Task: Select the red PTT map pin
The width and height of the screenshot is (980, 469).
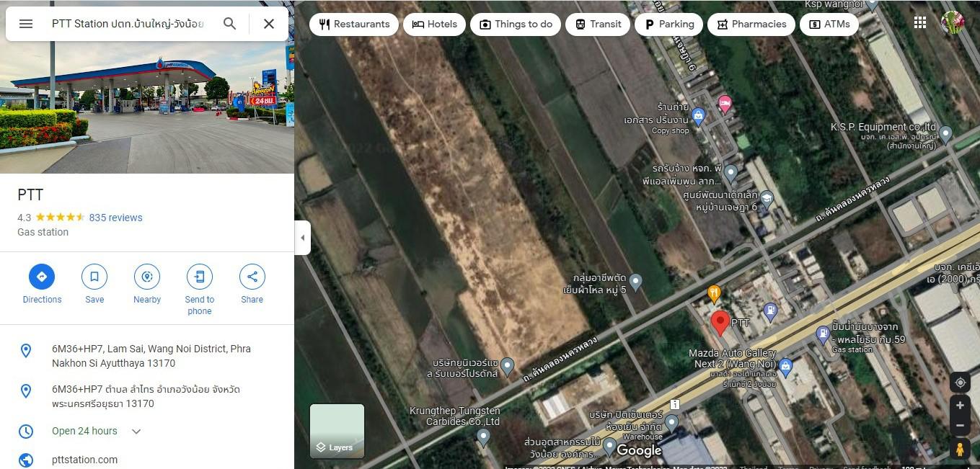Action: click(720, 323)
